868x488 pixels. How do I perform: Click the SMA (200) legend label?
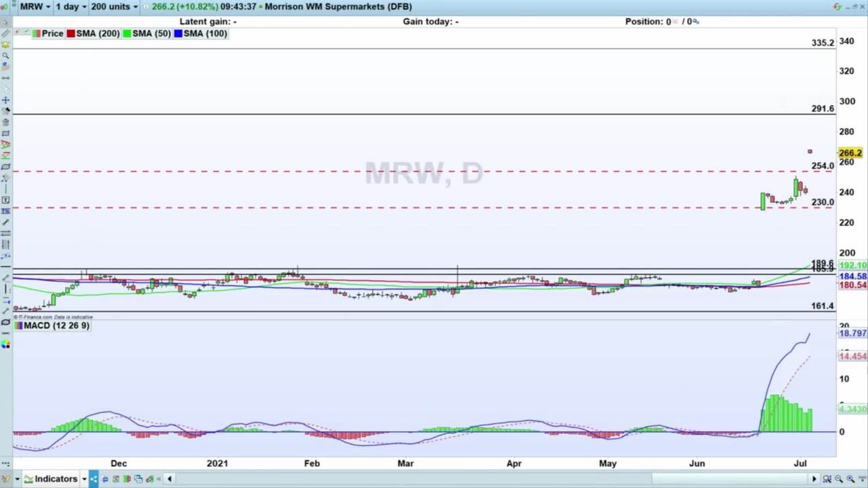(98, 33)
